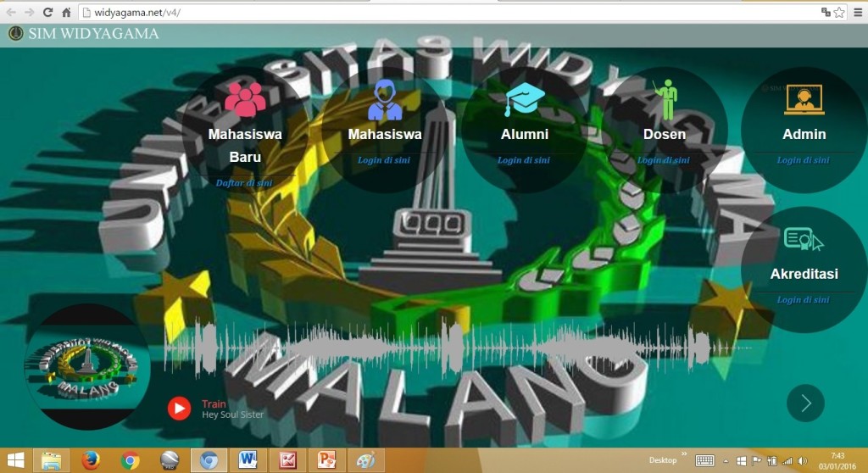Click the green Dosen teacher icon
The image size is (868, 473).
(665, 100)
